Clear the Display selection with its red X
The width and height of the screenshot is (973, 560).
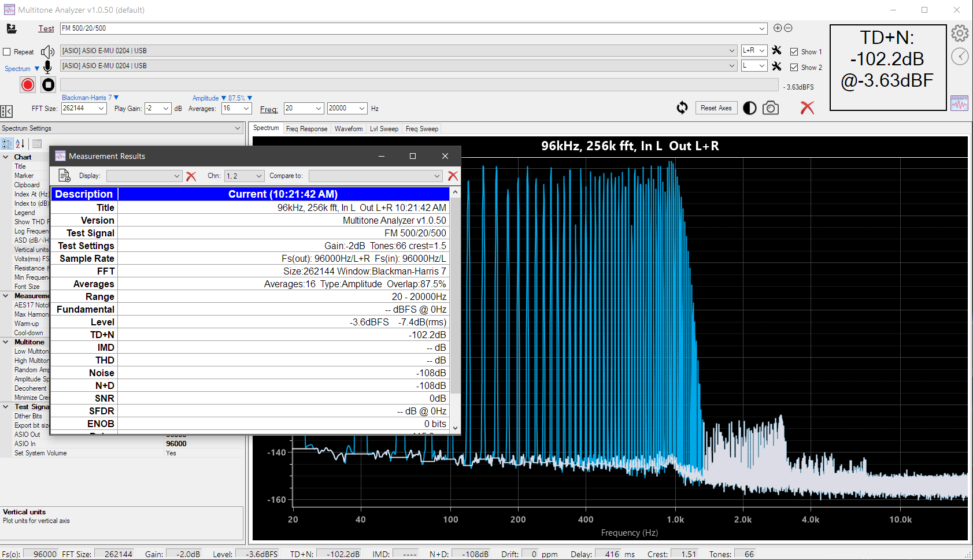pos(191,176)
